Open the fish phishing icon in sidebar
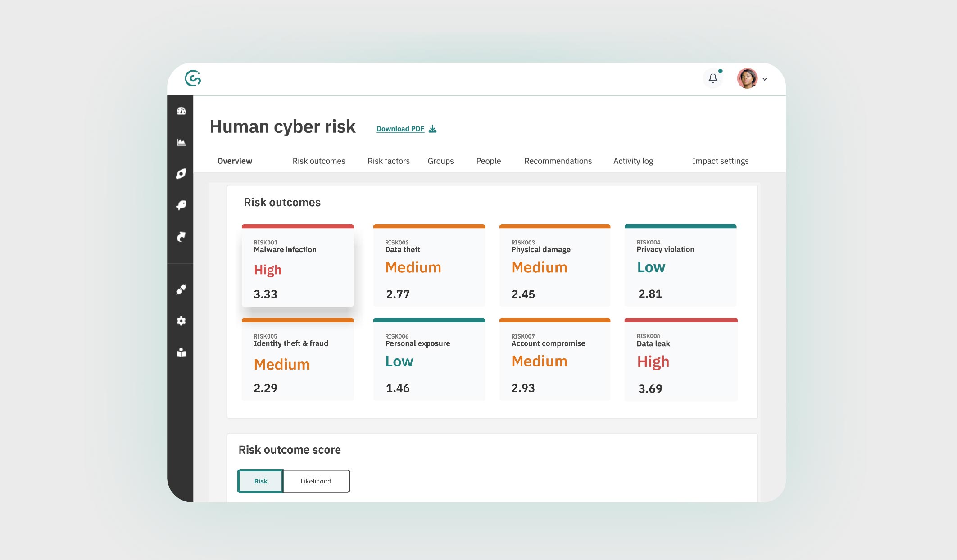This screenshot has height=560, width=957. [x=181, y=205]
